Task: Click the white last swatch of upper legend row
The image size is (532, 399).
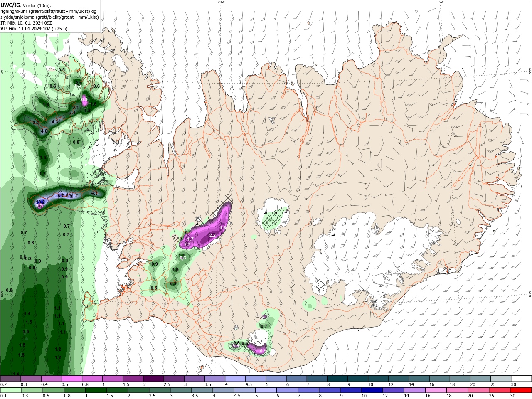Action: tap(521, 379)
